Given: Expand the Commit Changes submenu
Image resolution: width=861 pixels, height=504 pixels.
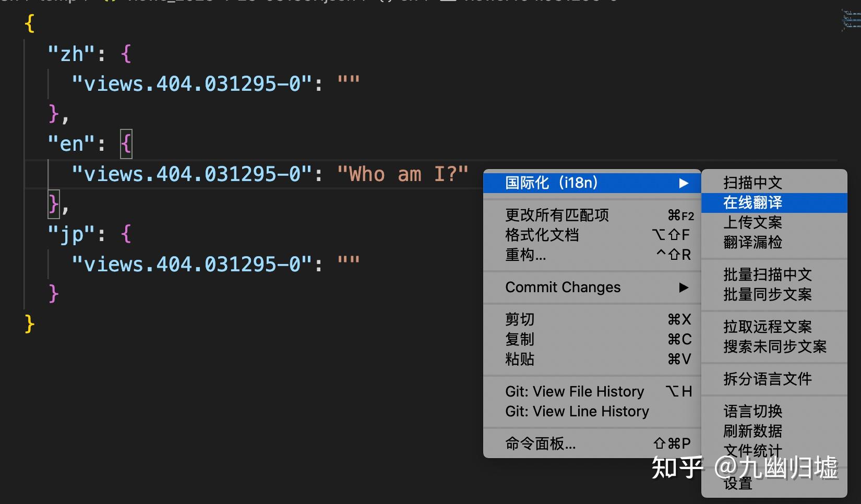Looking at the screenshot, I should tap(563, 287).
